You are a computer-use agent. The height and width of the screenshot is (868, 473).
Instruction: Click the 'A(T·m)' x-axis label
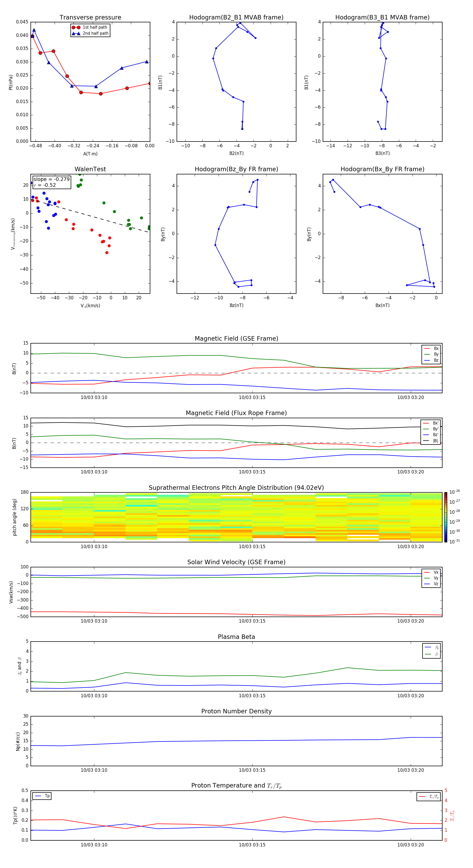(90, 154)
